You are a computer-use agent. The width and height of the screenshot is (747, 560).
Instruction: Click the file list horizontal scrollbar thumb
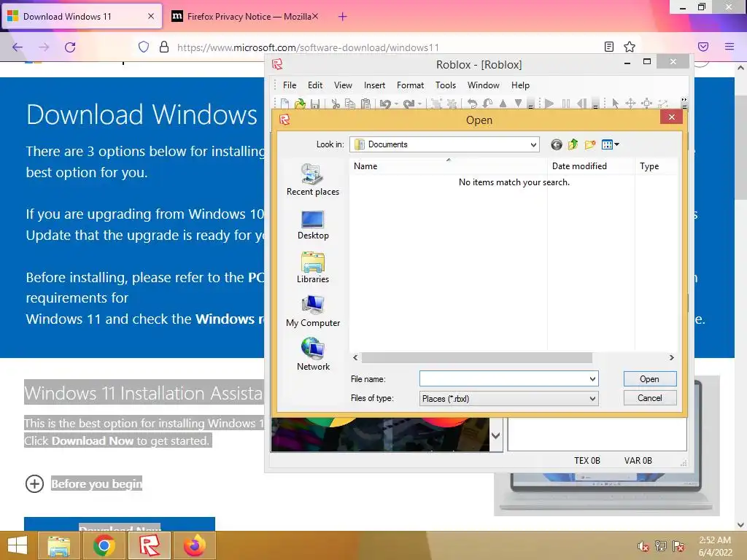(x=477, y=357)
